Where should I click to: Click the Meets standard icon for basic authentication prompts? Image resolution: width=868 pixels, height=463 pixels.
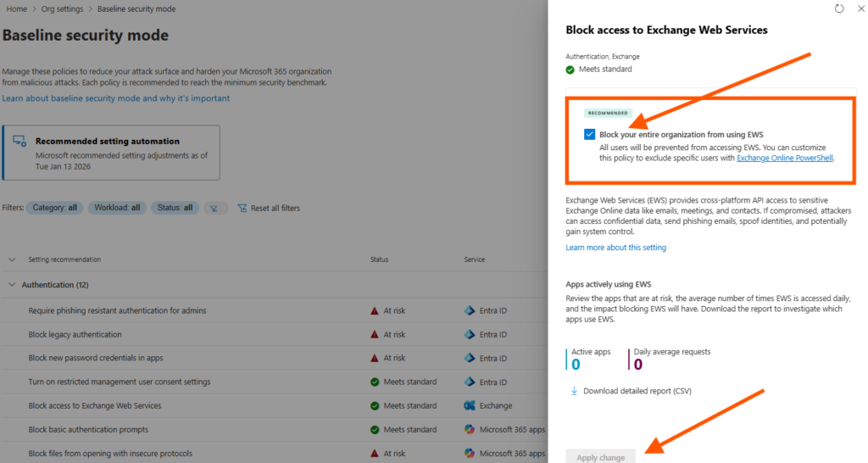tap(374, 429)
